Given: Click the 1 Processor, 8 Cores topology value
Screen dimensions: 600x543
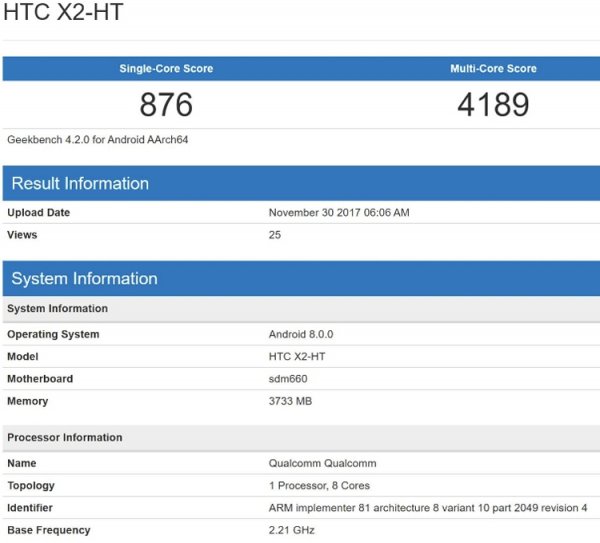Looking at the screenshot, I should [x=319, y=486].
